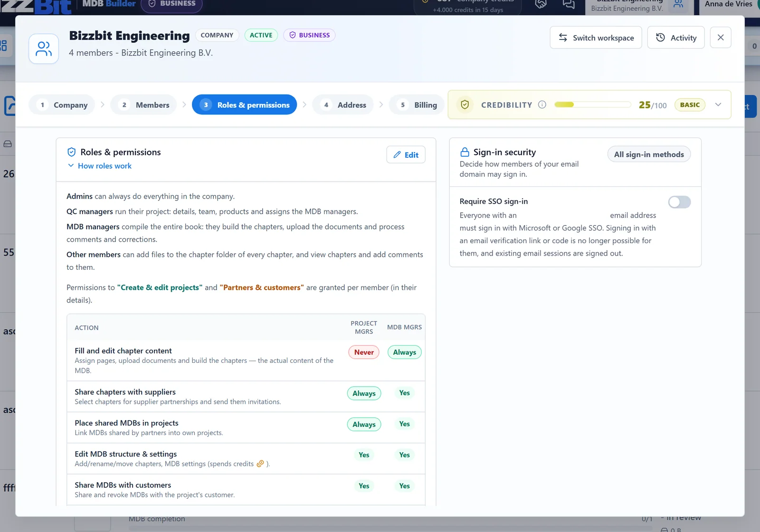Click the MDB MGRS column header
The image size is (760, 532).
click(x=405, y=327)
